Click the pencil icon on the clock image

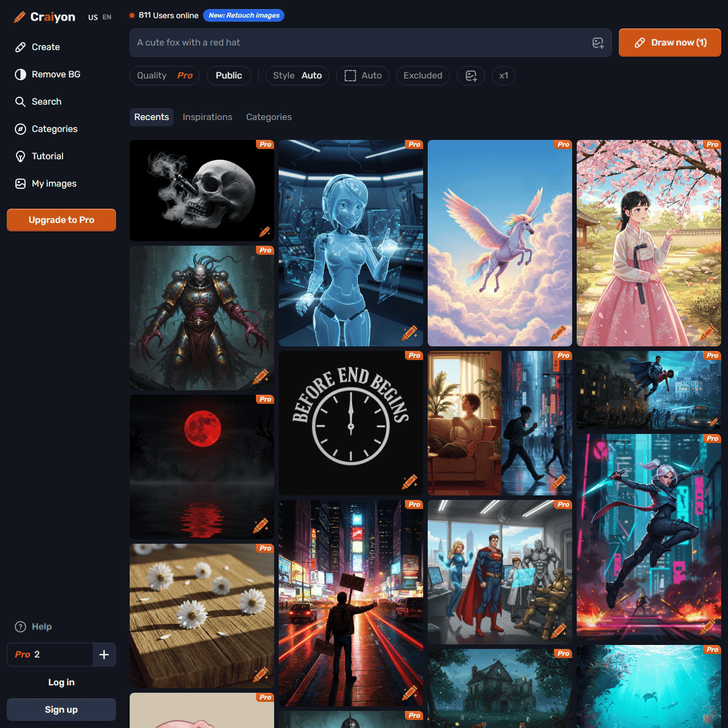point(409,482)
